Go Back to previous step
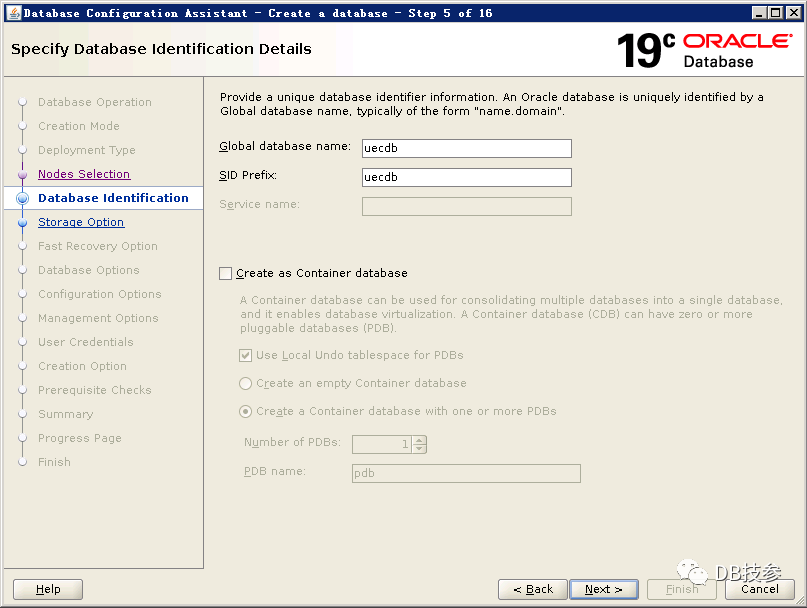807x608 pixels. click(533, 589)
